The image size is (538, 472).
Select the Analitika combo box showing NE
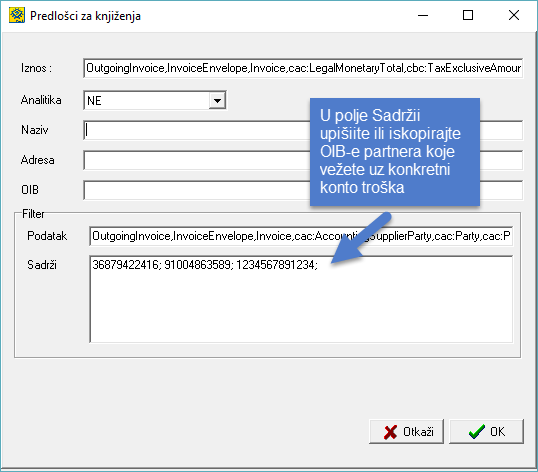click(x=154, y=101)
